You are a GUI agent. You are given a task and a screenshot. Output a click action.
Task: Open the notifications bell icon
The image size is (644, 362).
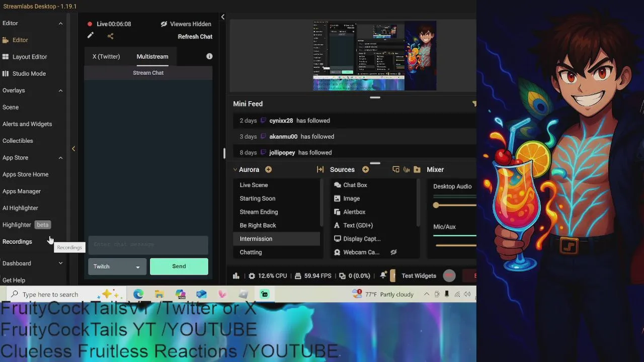(x=383, y=276)
